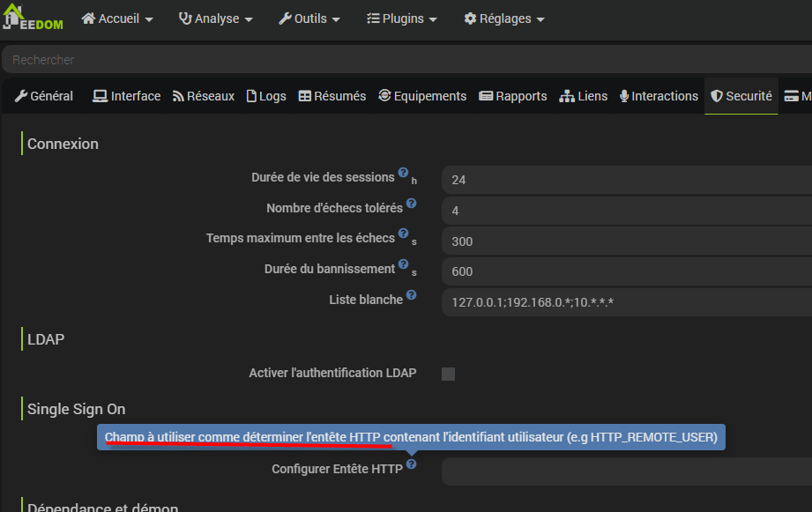812x512 pixels.
Task: Click the wrench icon beside Outils
Action: pos(285,19)
